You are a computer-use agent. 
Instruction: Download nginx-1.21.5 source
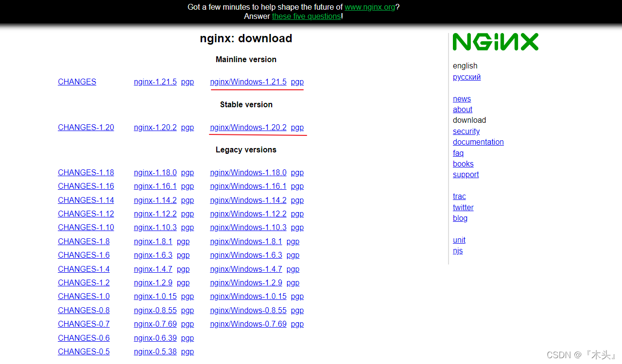(155, 82)
